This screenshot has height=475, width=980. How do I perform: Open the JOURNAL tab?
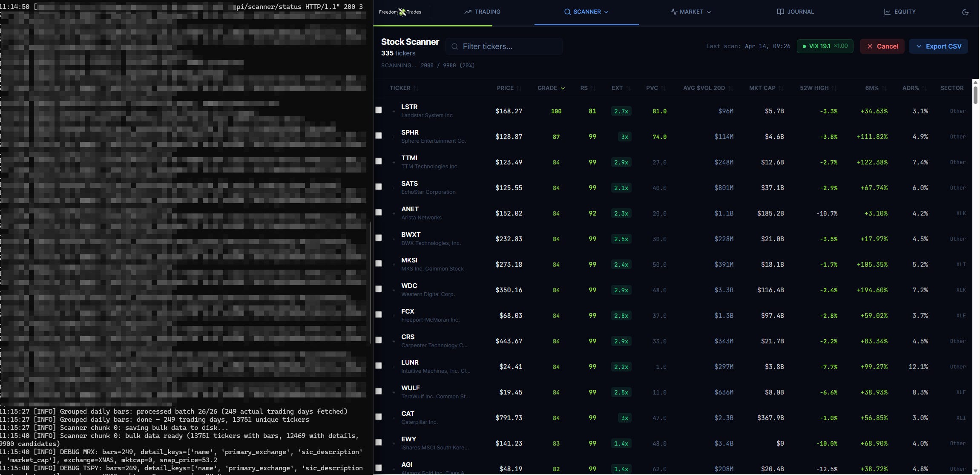point(795,12)
